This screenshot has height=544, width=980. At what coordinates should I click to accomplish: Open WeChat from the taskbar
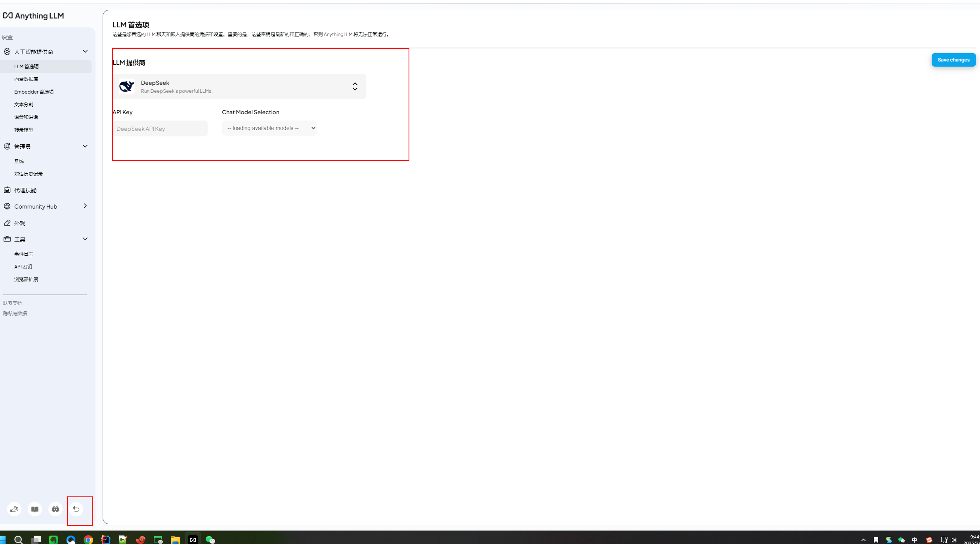[x=210, y=539]
